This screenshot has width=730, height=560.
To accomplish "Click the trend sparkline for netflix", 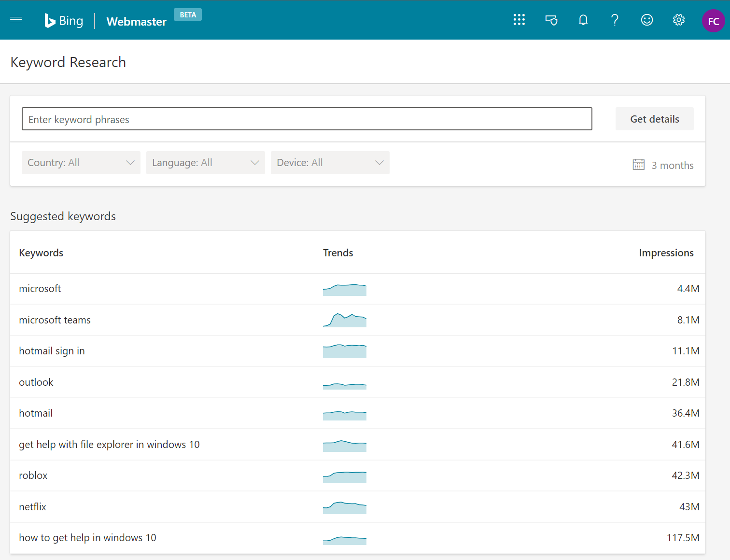I will [x=344, y=507].
